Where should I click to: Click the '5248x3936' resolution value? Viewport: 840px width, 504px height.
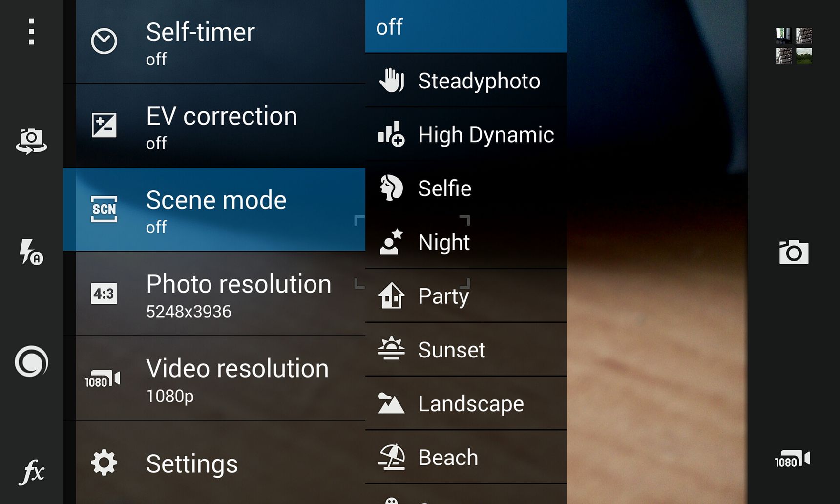click(189, 312)
